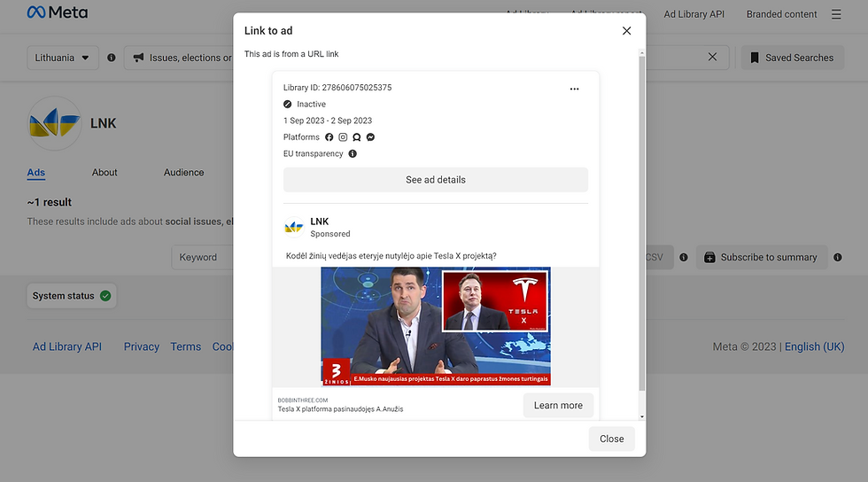Open the Terms footer link
The height and width of the screenshot is (482, 868).
tap(185, 346)
